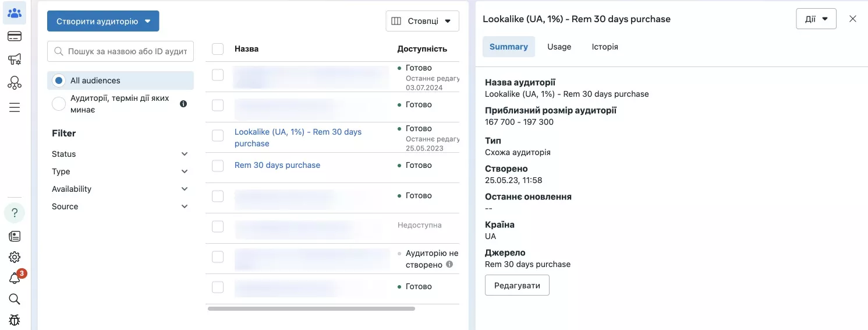Click the audience size '167 700 - 197 300'
Screen dimensions: 868x330
[x=519, y=122]
